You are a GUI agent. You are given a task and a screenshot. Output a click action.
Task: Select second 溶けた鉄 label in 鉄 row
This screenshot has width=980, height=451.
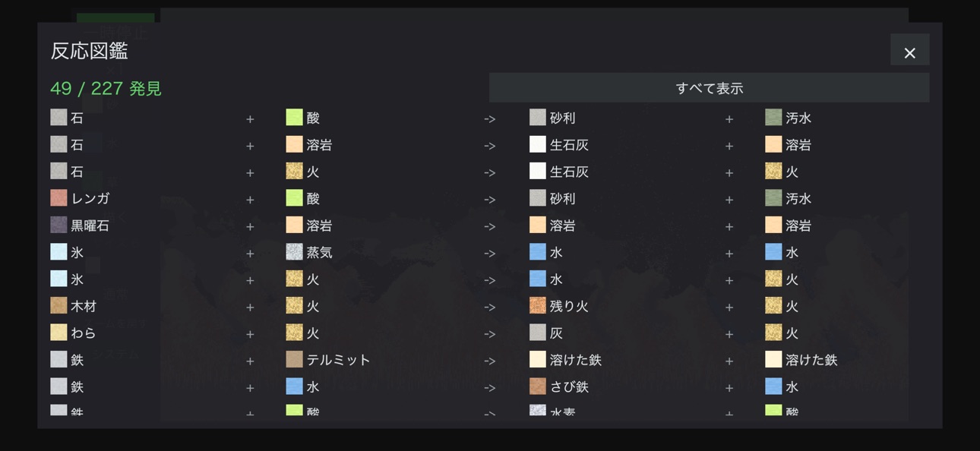pyautogui.click(x=811, y=360)
